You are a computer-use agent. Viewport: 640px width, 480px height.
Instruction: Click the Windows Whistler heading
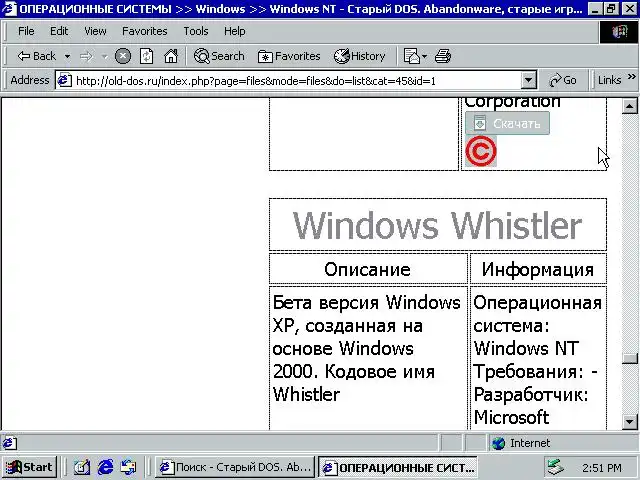(438, 225)
